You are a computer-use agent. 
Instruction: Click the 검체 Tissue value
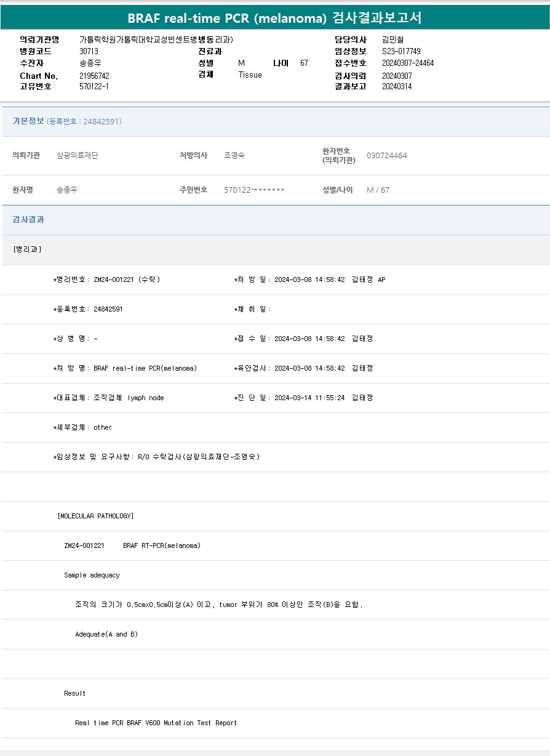pos(250,75)
